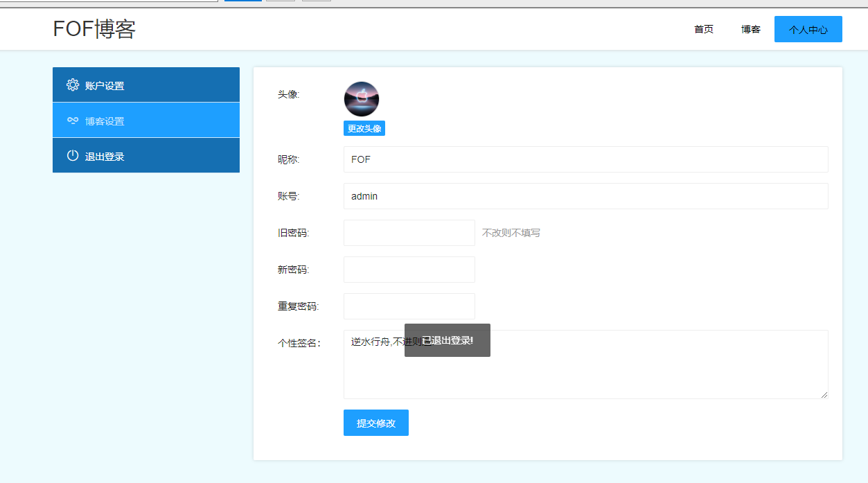This screenshot has height=483, width=868.
Task: Click the 账号: label
Action: coord(289,196)
